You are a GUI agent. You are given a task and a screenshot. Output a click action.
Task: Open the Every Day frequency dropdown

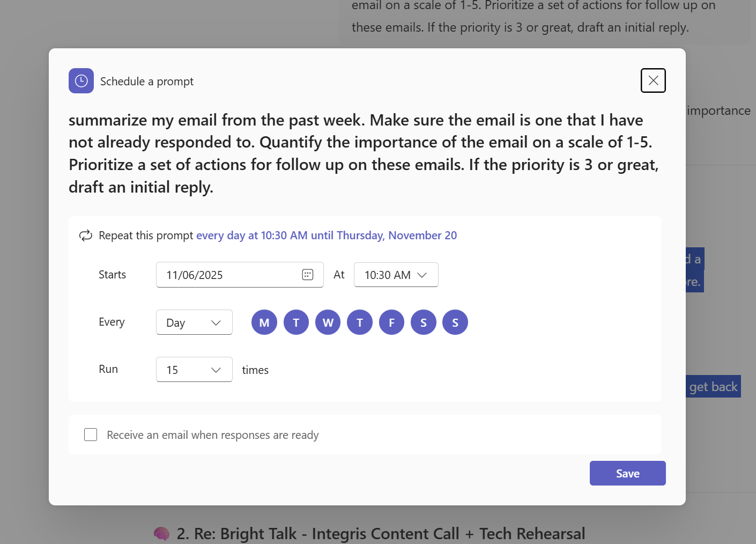click(x=194, y=322)
